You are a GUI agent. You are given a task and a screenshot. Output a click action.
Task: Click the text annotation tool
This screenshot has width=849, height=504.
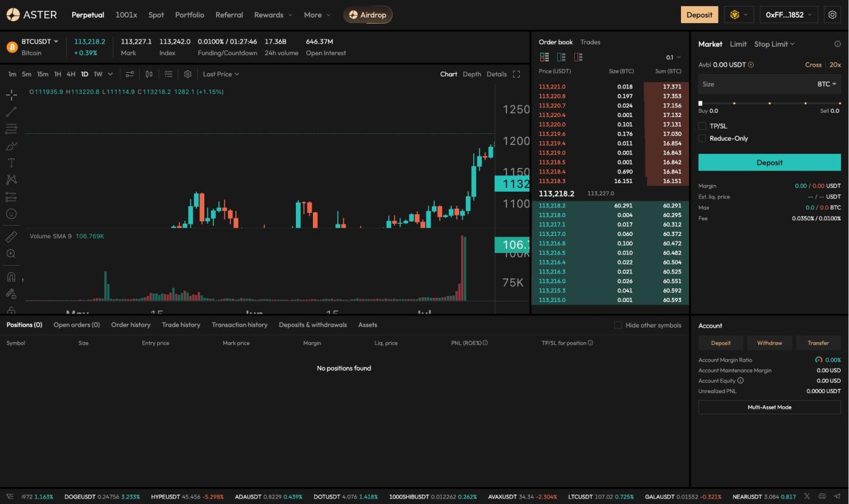11,163
